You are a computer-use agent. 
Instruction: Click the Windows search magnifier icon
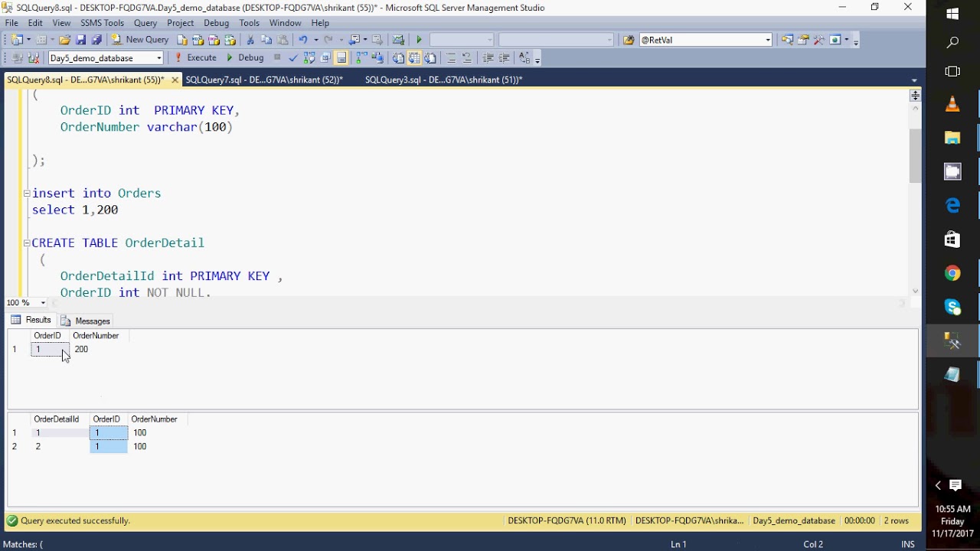(952, 43)
